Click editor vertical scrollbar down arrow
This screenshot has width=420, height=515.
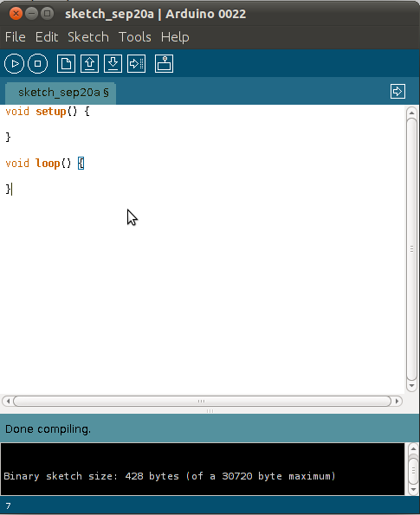412,385
